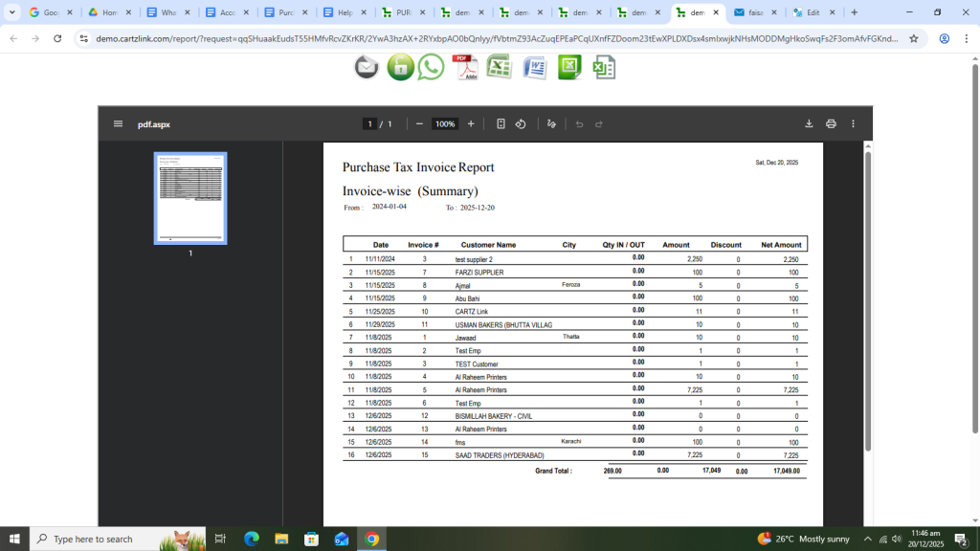Toggle the PDF sidebar menu
The width and height of the screenshot is (980, 551).
[x=118, y=124]
